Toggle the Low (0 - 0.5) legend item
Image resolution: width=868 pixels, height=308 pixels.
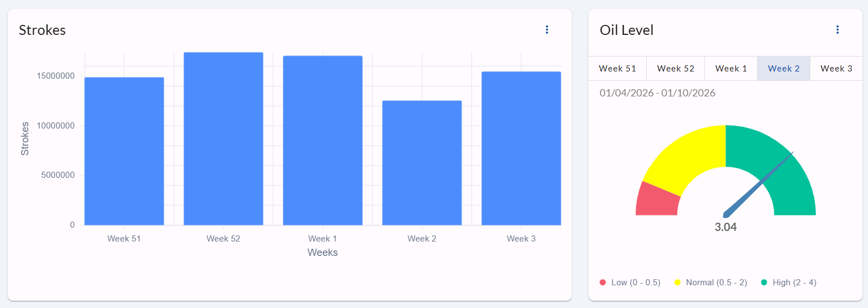coord(630,283)
